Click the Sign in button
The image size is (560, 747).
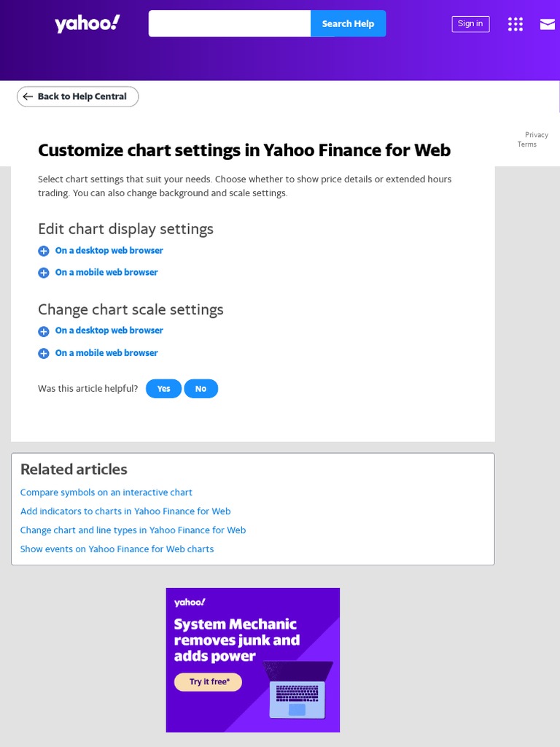click(x=470, y=24)
